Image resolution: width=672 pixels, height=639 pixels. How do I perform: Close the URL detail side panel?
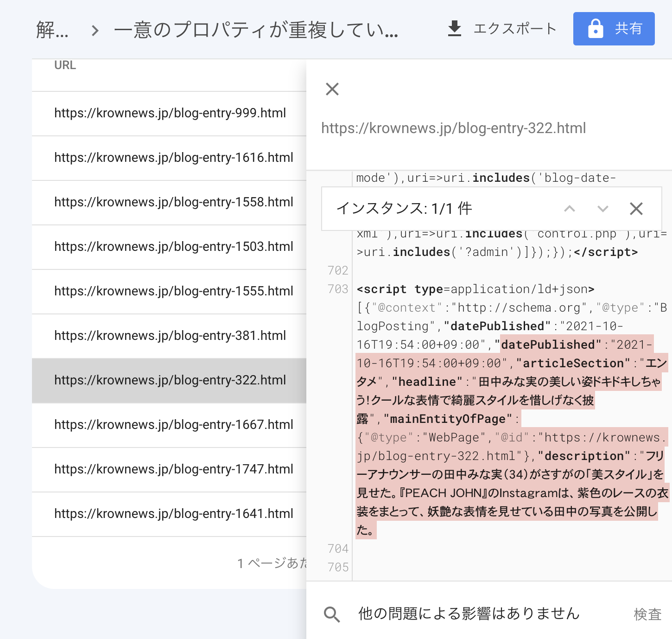click(332, 89)
